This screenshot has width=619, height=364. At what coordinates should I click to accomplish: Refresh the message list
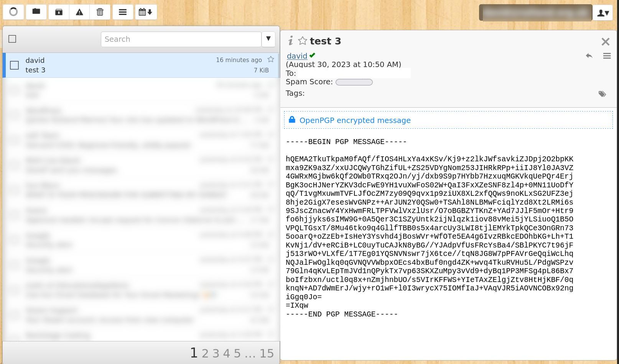[x=13, y=12]
